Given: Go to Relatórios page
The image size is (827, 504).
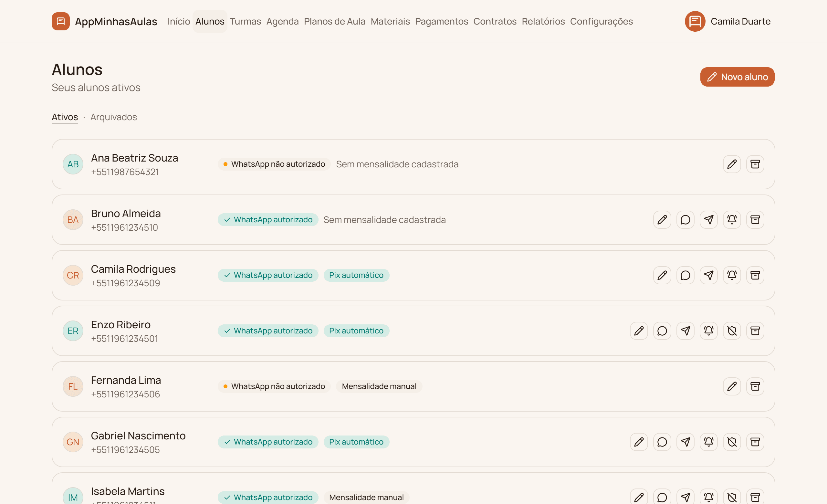Looking at the screenshot, I should pyautogui.click(x=543, y=21).
